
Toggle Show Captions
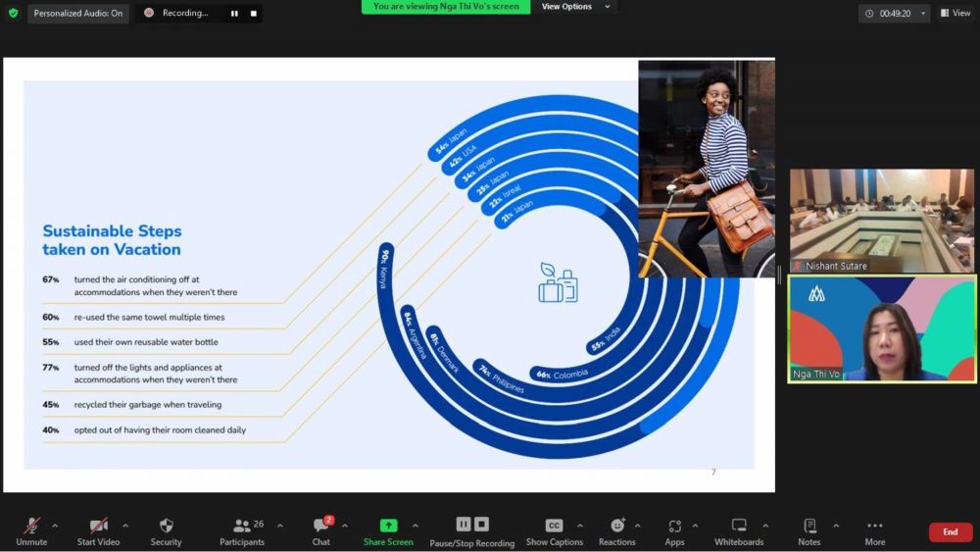(x=554, y=526)
